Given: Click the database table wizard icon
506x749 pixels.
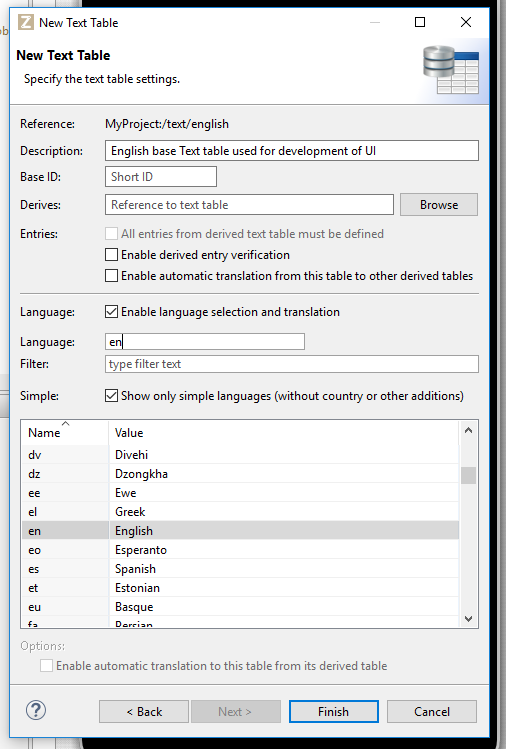Looking at the screenshot, I should [x=451, y=70].
